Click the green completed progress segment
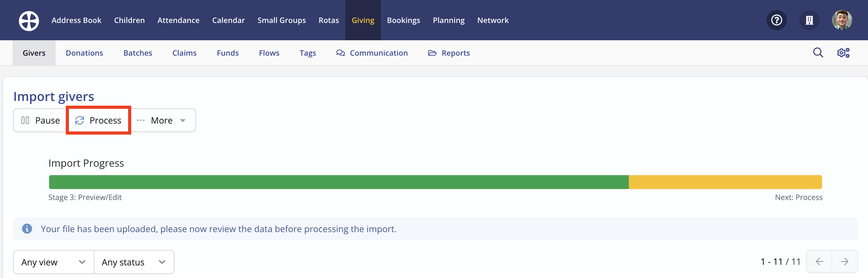 [339, 182]
